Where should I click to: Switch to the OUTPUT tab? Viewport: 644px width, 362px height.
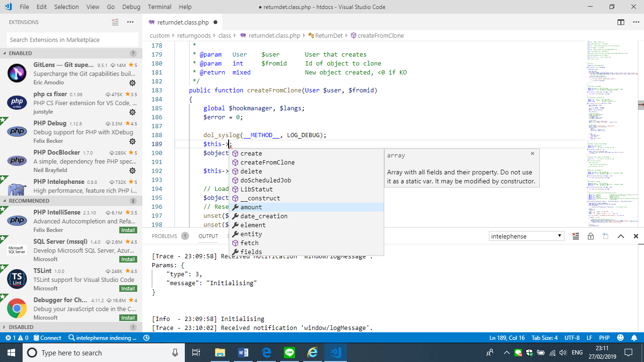point(208,236)
